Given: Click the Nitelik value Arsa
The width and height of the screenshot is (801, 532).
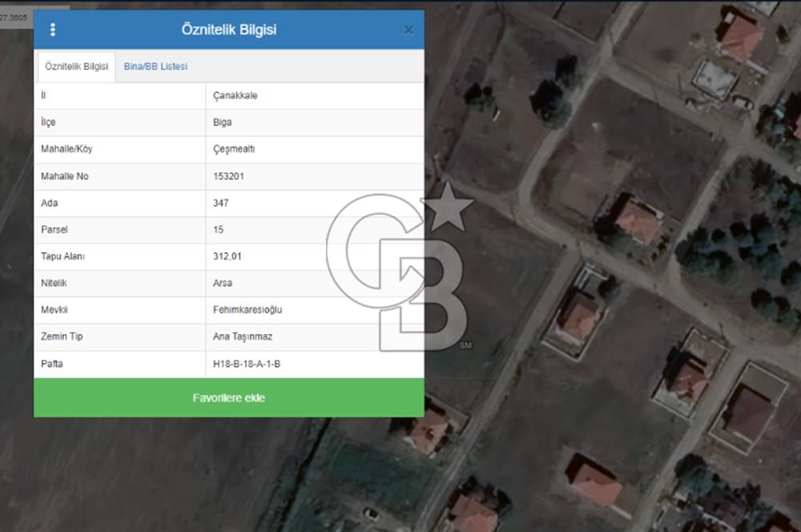Looking at the screenshot, I should click(x=223, y=283).
